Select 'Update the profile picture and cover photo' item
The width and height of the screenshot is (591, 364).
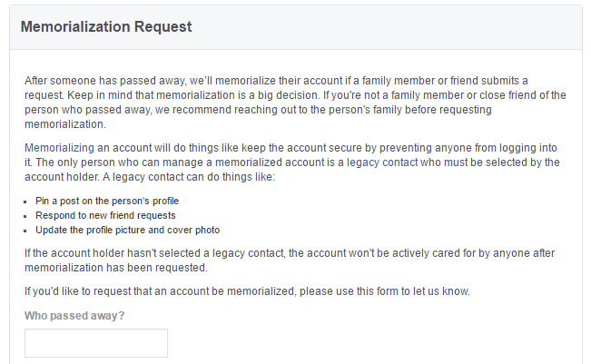(x=127, y=230)
